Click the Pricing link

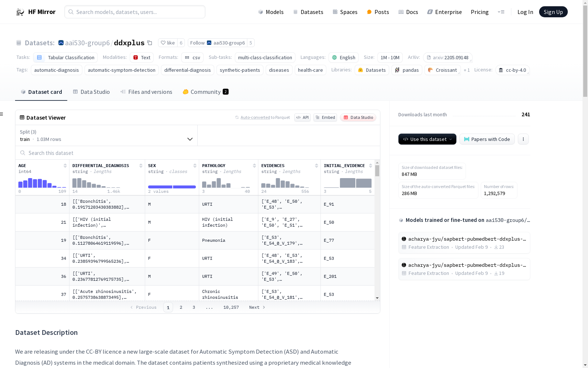pos(480,12)
